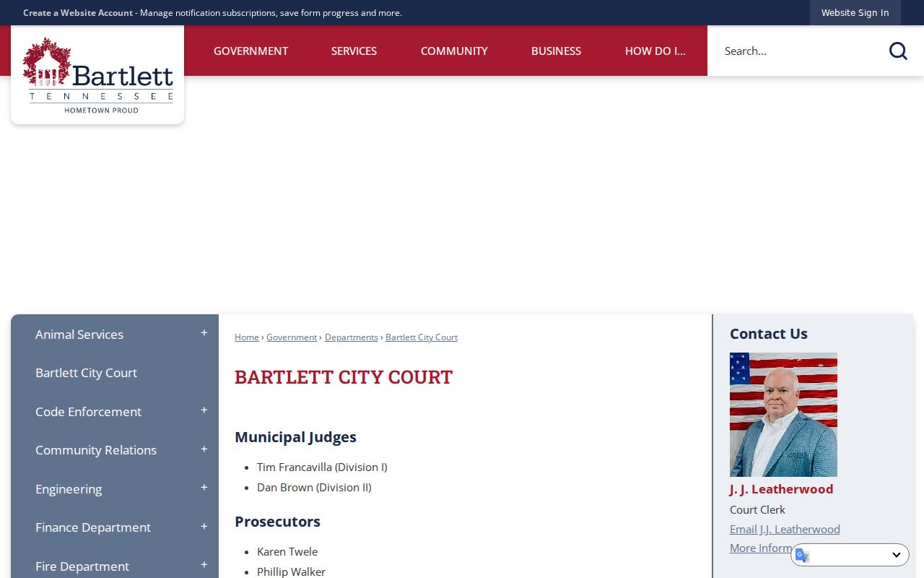Select Finance Department in sidebar
924x578 pixels.
[x=93, y=527]
